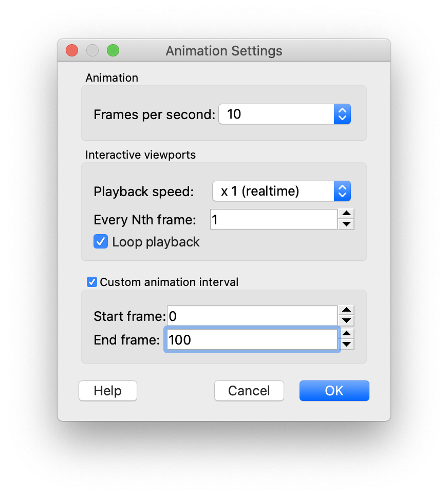Click the Animation Settings title bar
This screenshot has height=497, width=448.
click(224, 51)
